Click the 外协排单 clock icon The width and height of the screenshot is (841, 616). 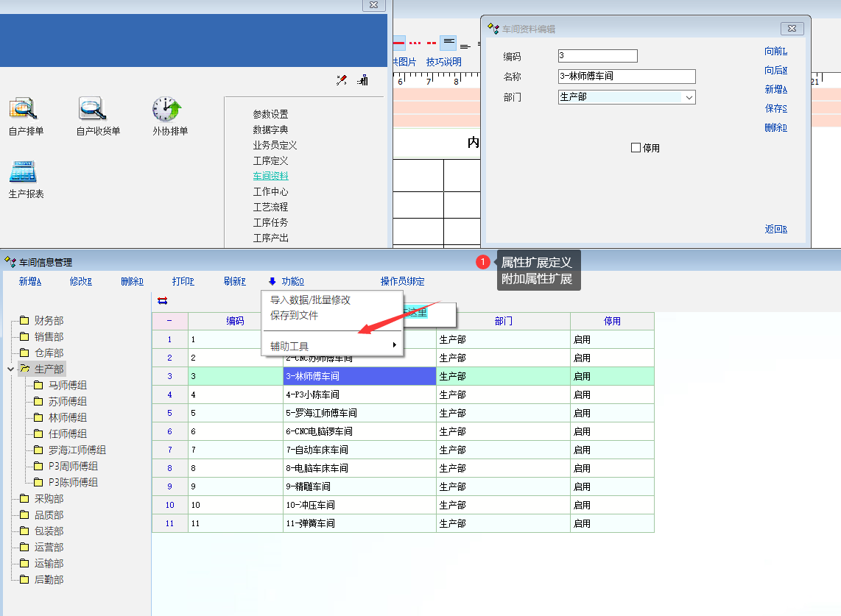pyautogui.click(x=166, y=109)
